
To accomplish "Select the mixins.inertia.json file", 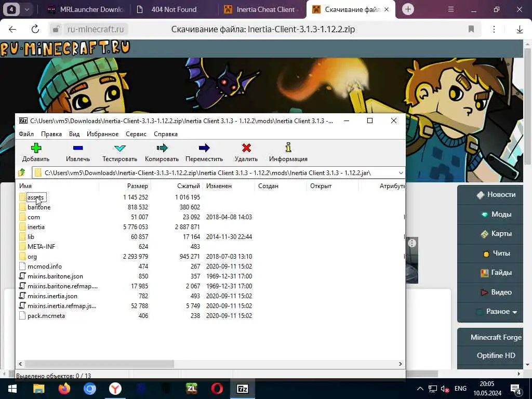I will [52, 296].
